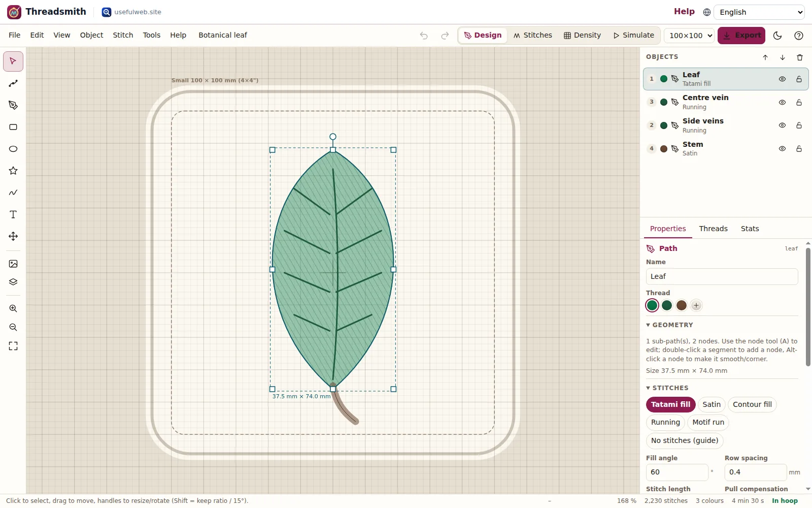The image size is (812, 508).
Task: Select the Ellipse shape tool
Action: click(x=13, y=149)
